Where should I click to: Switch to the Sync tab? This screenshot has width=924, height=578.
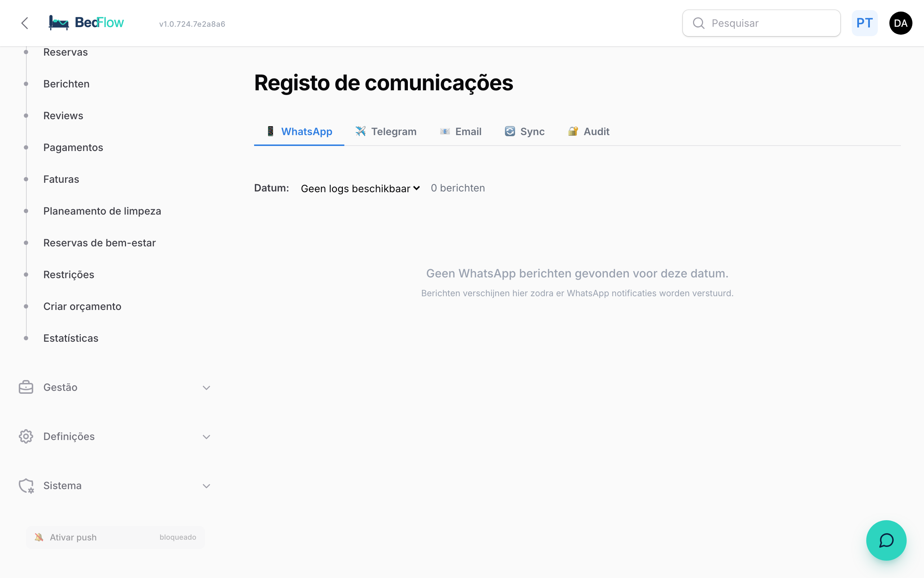(524, 131)
